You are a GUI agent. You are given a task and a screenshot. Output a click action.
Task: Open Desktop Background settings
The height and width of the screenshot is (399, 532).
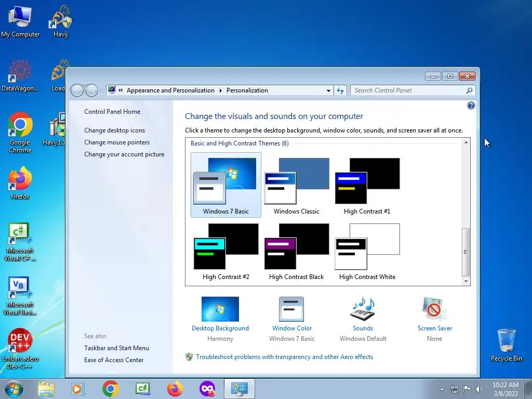(x=220, y=319)
